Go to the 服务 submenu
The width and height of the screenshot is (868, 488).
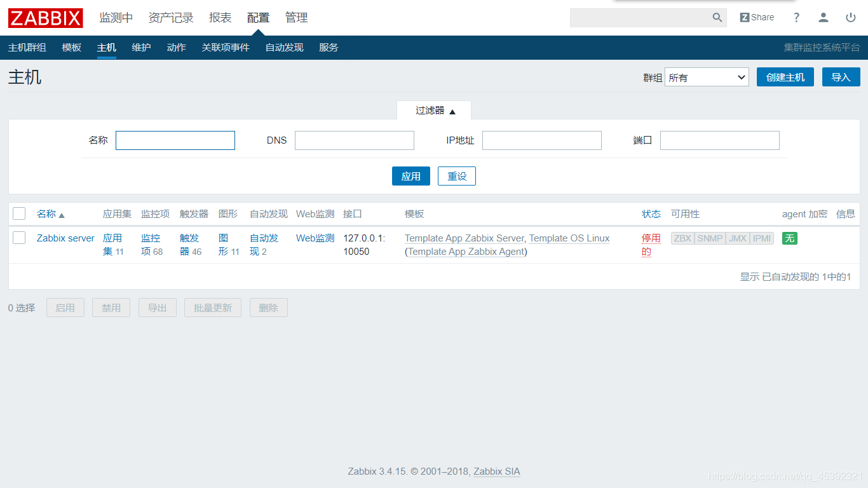pyautogui.click(x=329, y=48)
